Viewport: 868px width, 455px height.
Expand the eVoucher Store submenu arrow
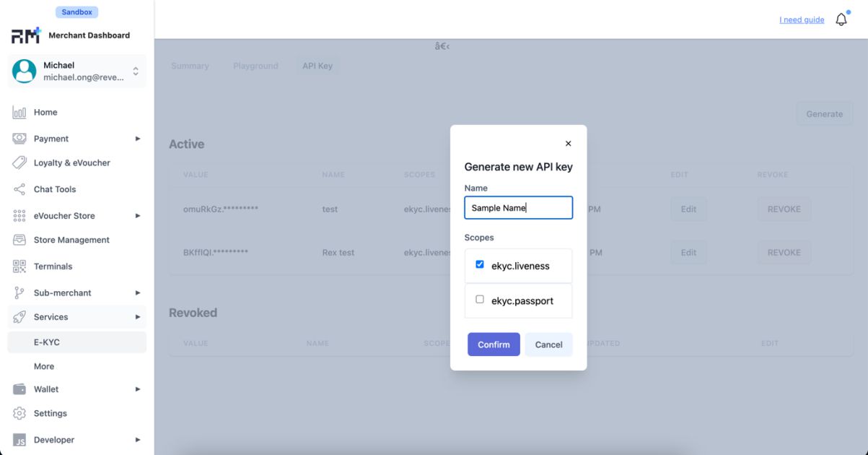click(x=138, y=216)
